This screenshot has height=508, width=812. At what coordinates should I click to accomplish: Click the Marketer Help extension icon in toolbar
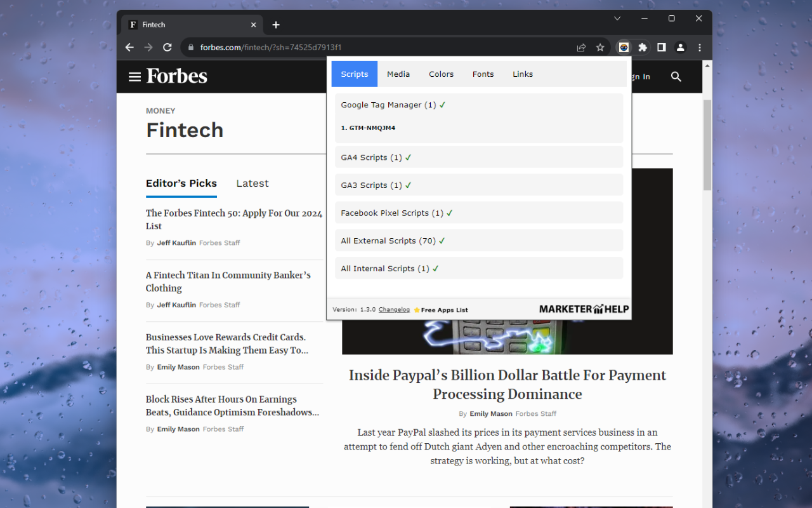pos(624,48)
